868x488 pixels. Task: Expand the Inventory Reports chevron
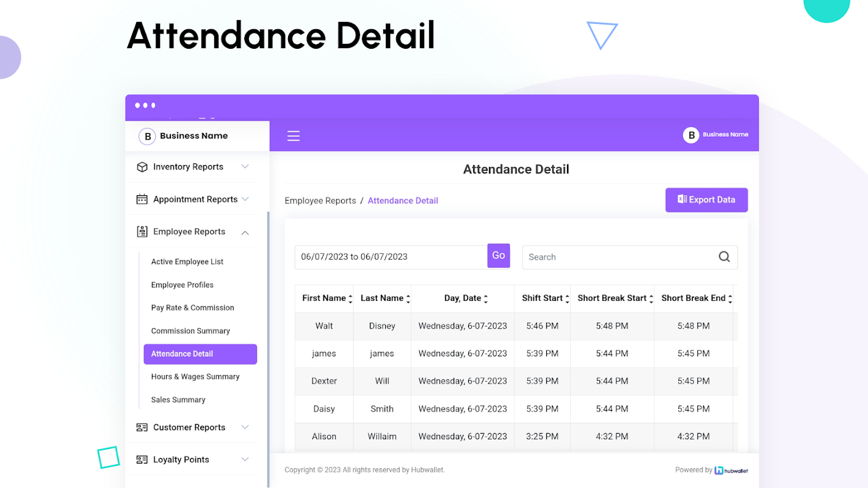point(245,167)
